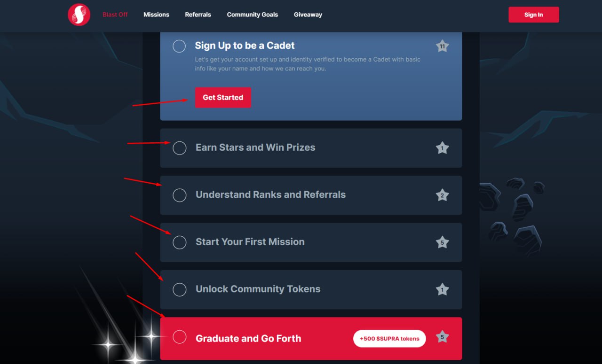This screenshot has height=364, width=602.
Task: Click the Supra logo icon
Action: click(x=79, y=15)
